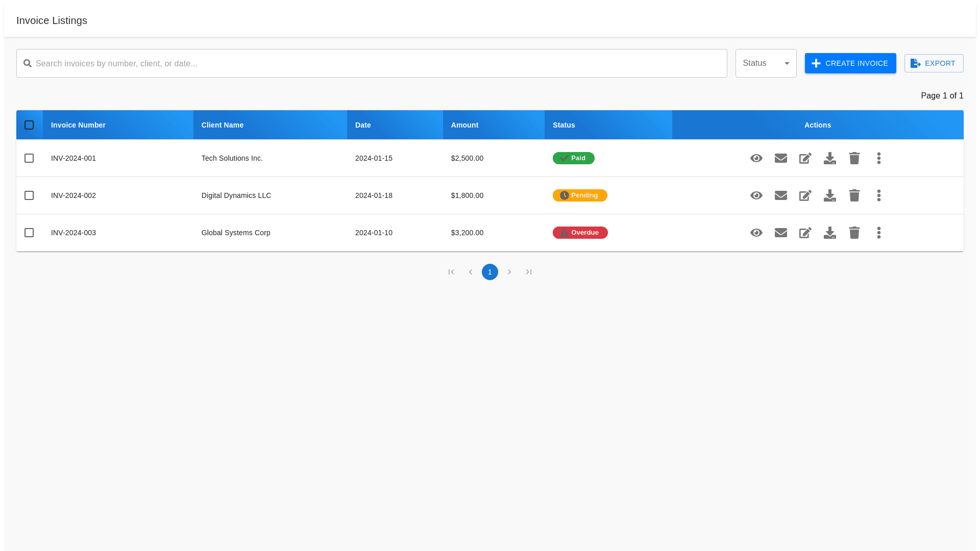Email invoice INV-2024-002 via envelope icon
Screen dimensions: 980x551
click(781, 195)
